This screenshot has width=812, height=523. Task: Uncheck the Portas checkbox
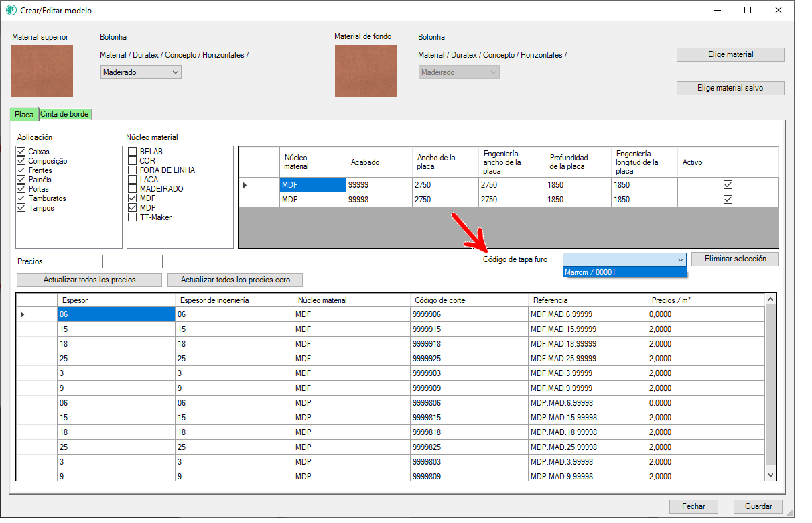tap(21, 189)
